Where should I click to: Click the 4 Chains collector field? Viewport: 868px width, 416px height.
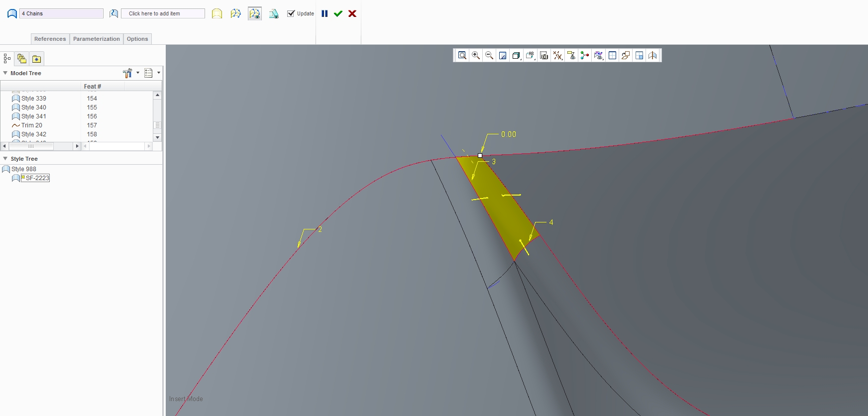click(x=62, y=13)
